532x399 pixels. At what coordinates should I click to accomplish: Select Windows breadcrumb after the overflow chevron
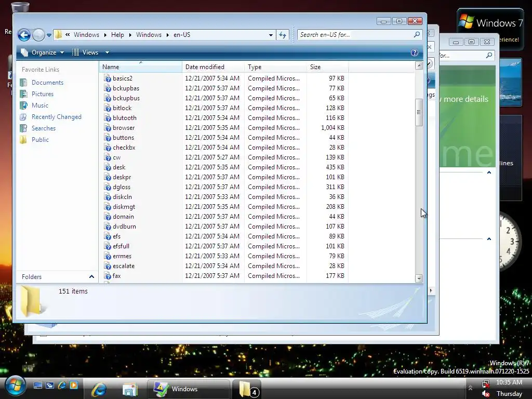coord(87,35)
